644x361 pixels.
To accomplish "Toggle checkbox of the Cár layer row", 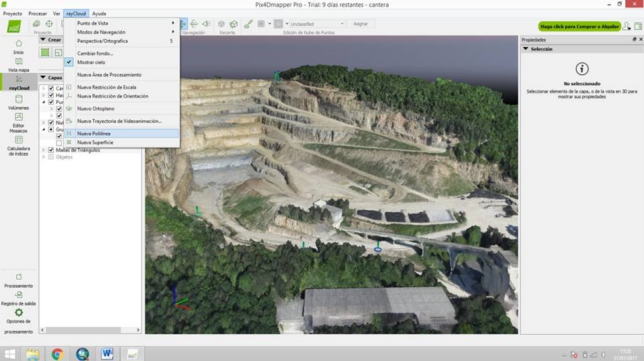I will coord(51,88).
